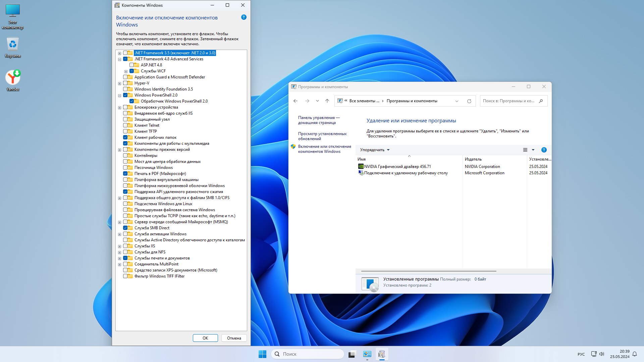Sort programs by Publisher column header
Viewport: 644px width, 362px height.
[x=473, y=159]
